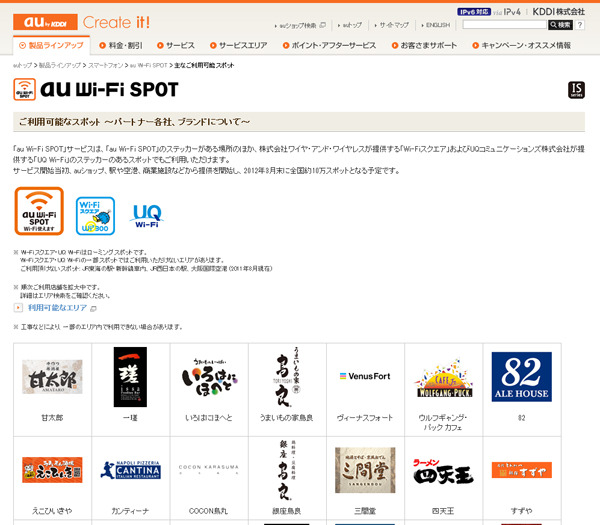Open the ラーメン四天王 logo
This screenshot has height=525, width=600.
coord(443,471)
